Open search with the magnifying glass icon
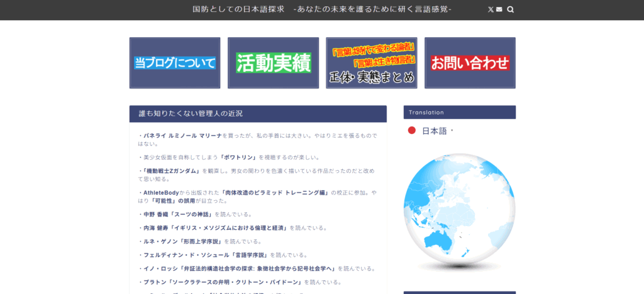Image resolution: width=644 pixels, height=294 pixels. tap(510, 9)
